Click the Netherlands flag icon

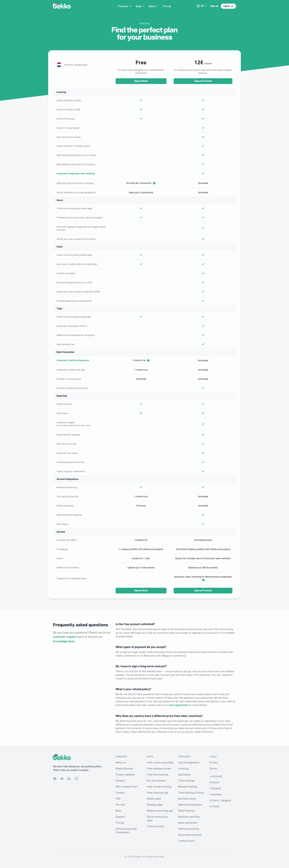(x=59, y=65)
